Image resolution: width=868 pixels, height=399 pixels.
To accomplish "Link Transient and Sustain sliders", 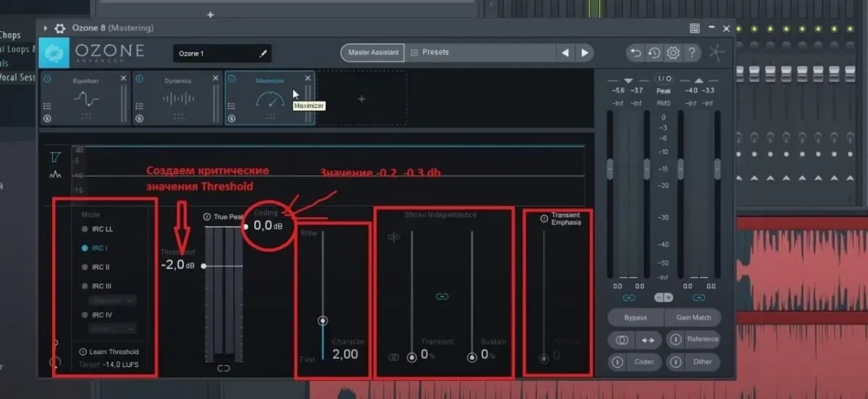I will coord(442,297).
